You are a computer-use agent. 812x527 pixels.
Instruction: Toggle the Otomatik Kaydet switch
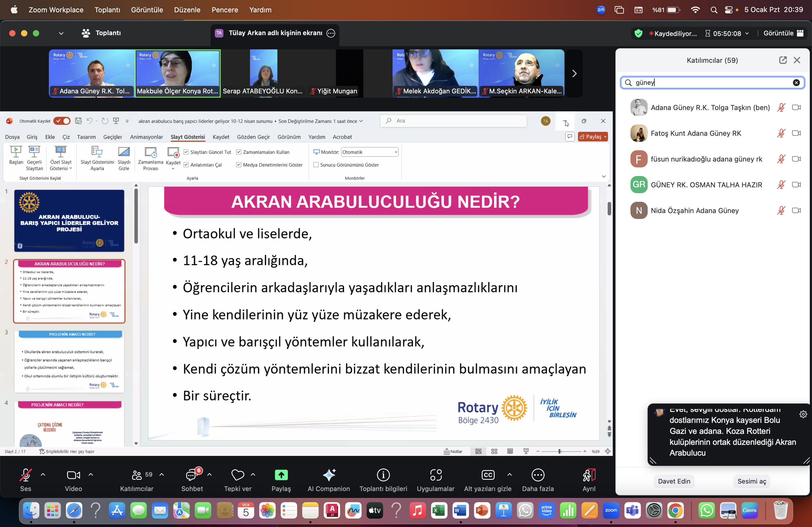click(63, 121)
